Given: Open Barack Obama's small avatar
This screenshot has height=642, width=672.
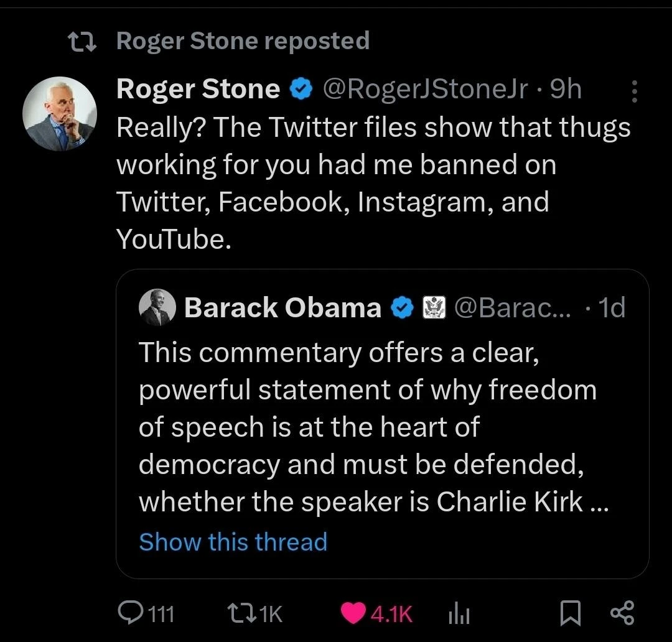Looking at the screenshot, I should (x=156, y=307).
